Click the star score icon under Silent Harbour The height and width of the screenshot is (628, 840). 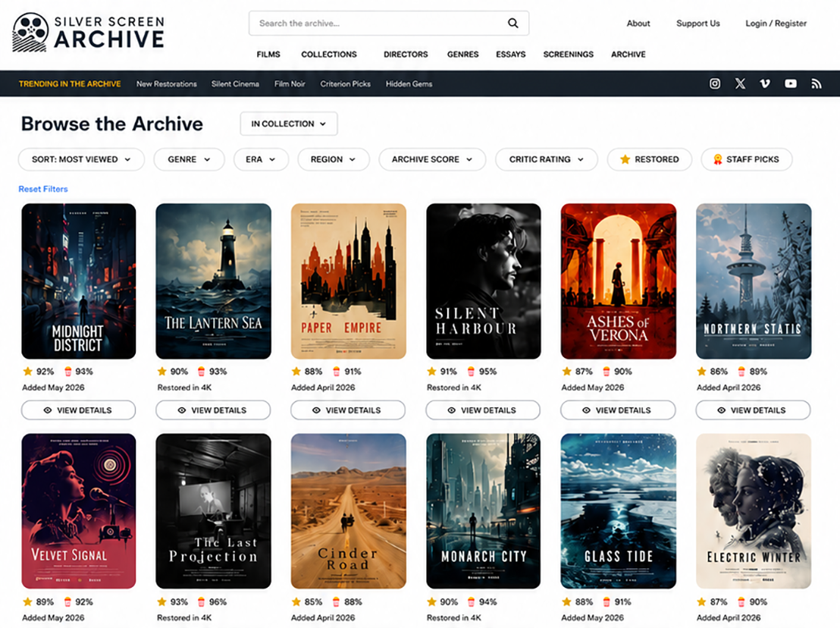pos(432,371)
